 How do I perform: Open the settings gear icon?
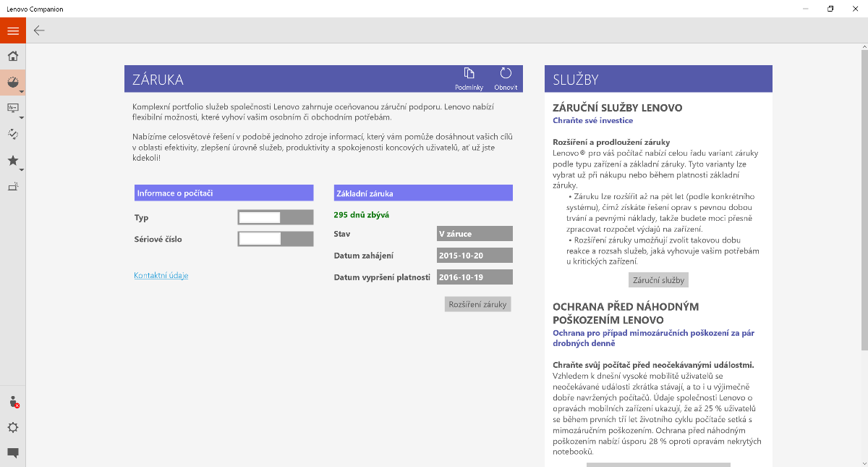click(x=13, y=427)
